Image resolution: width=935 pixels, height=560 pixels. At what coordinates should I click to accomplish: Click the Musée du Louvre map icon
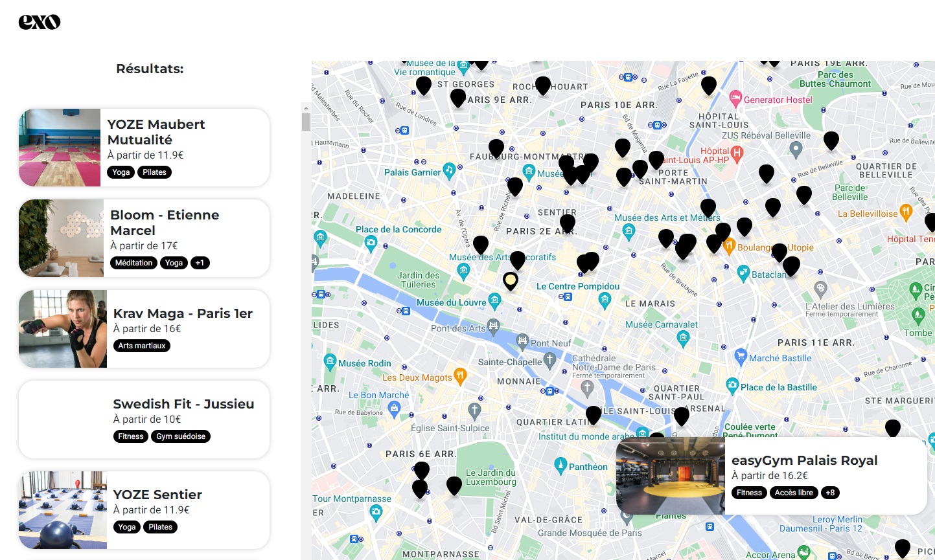[x=495, y=300]
